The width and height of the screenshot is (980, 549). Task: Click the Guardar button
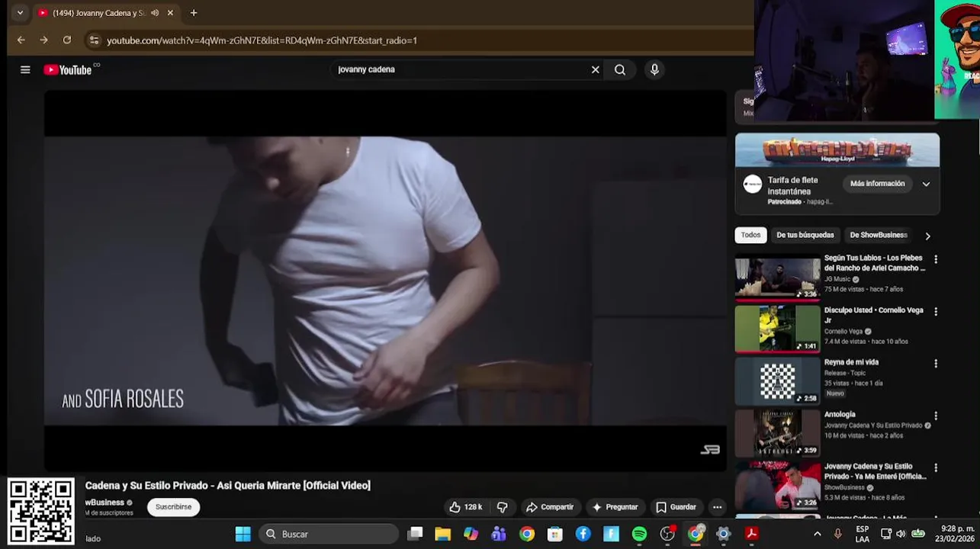point(676,507)
